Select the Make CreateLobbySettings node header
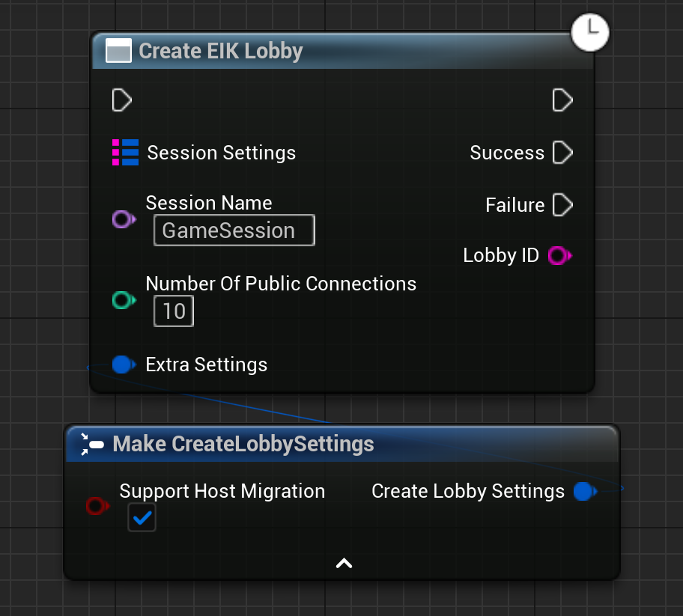This screenshot has width=683, height=616. [x=243, y=444]
